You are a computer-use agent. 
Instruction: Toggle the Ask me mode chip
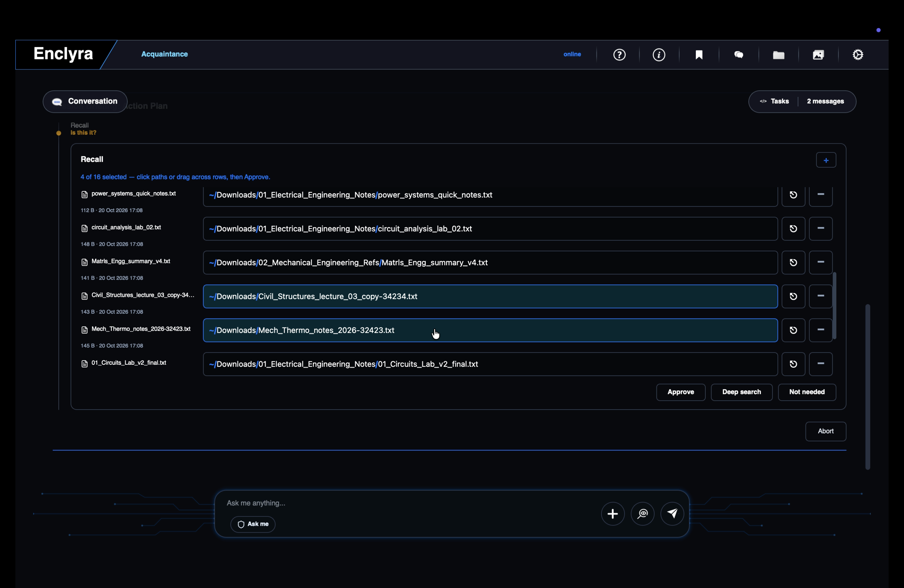253,524
